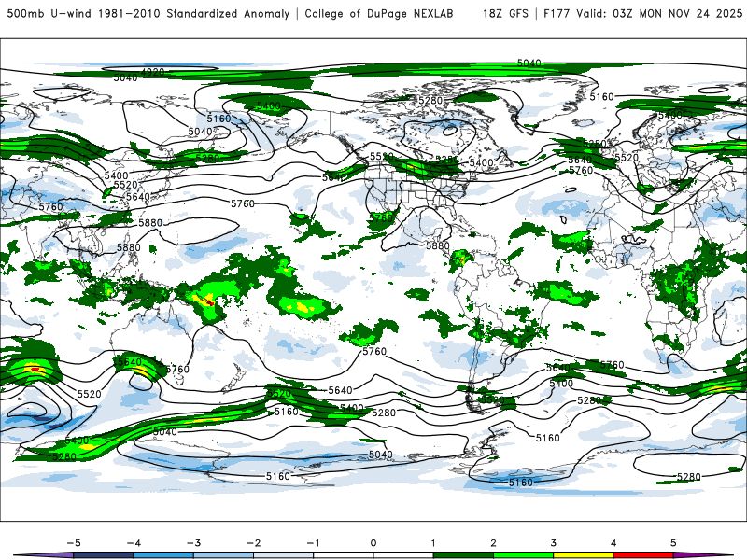Select the light blue colorbar segment between -3 and -2
Image resolution: width=747 pixels, height=560 pixels.
(223, 555)
